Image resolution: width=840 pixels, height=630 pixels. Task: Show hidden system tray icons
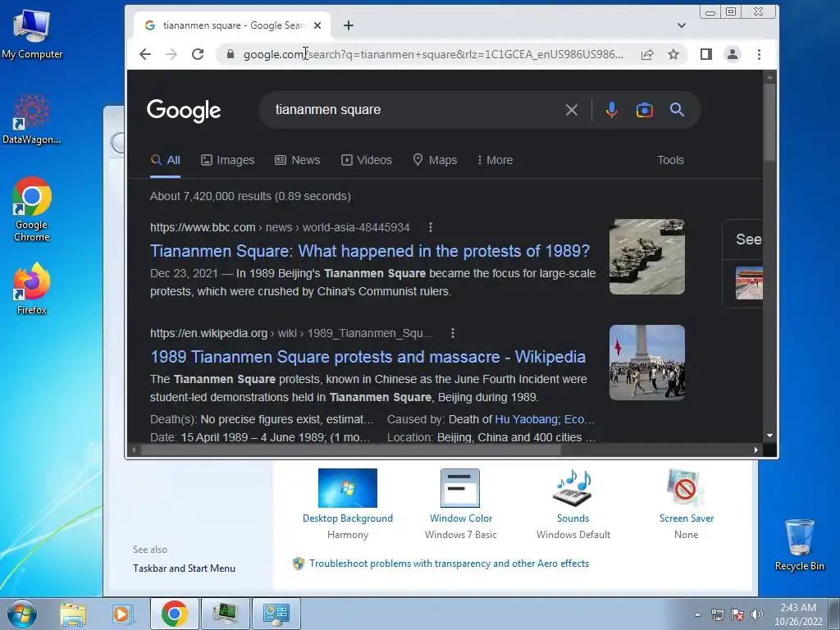point(697,614)
